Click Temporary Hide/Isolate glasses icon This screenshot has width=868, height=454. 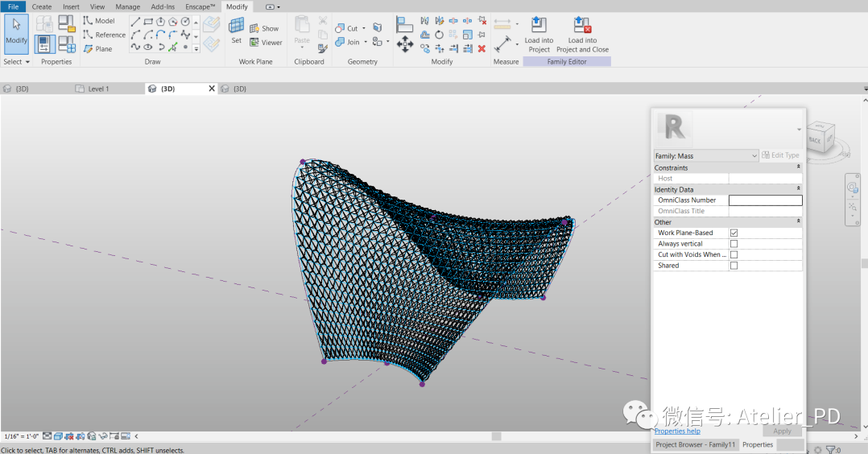103,436
